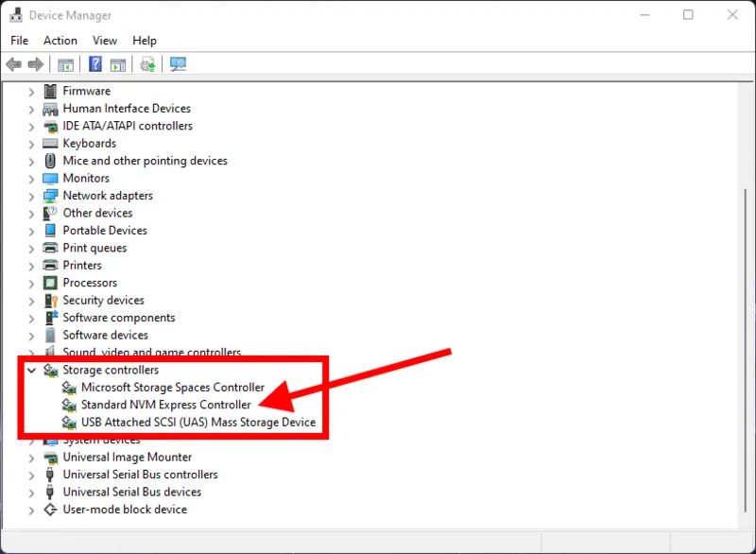This screenshot has height=554, width=756.
Task: Select the Other devices icon
Action: [x=50, y=213]
